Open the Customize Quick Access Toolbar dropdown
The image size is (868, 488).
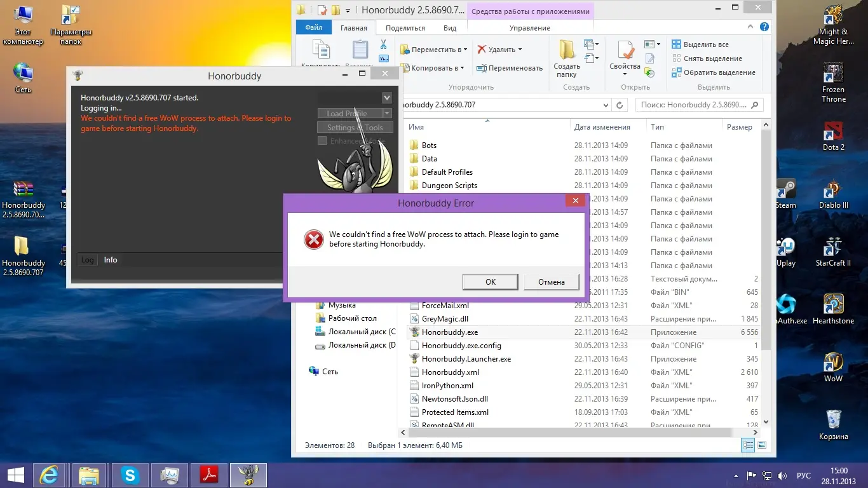[348, 10]
